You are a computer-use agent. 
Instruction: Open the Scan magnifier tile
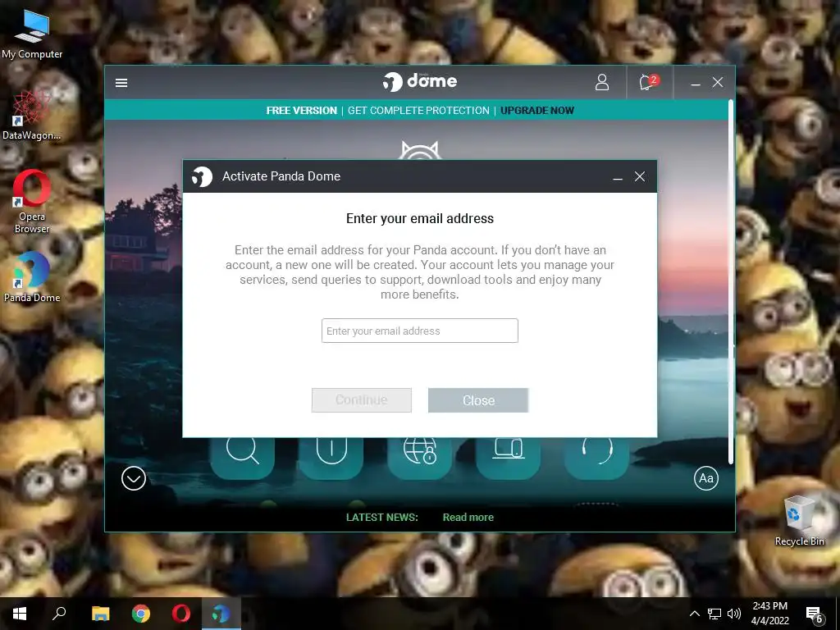point(243,457)
